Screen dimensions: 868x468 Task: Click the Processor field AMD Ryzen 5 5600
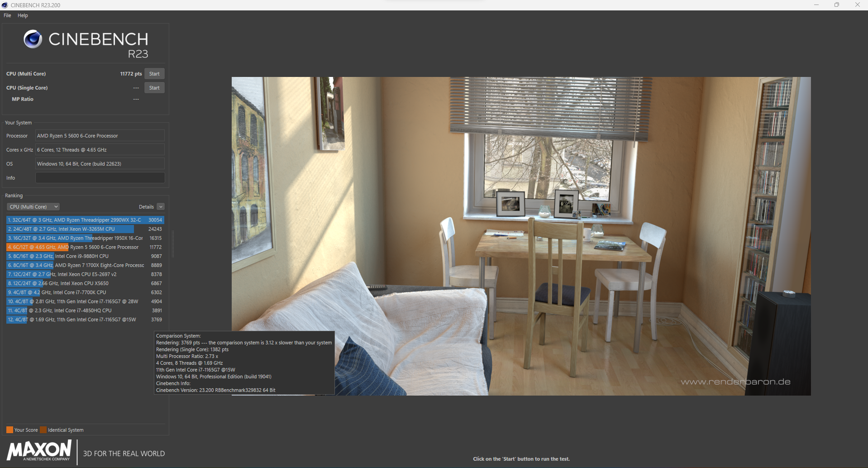(100, 136)
